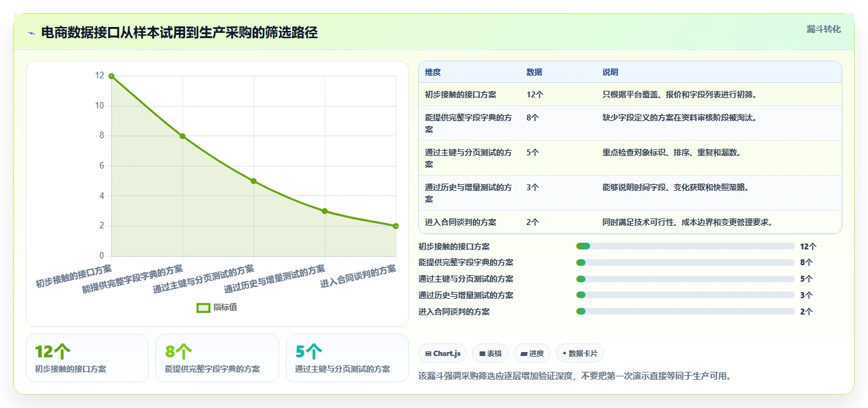Click x-axis label 初步接触的接口方案
This screenshot has width=868, height=408.
click(x=74, y=276)
